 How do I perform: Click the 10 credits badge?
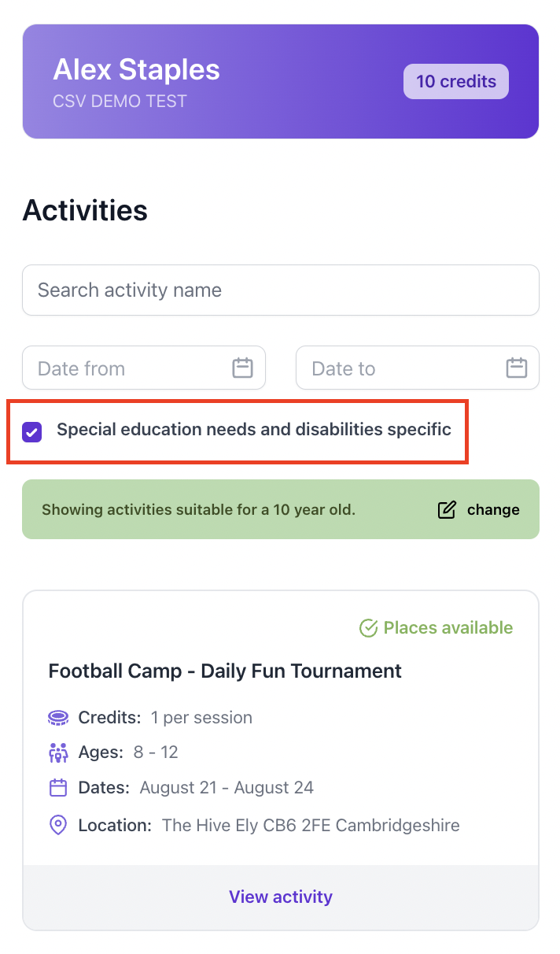(456, 81)
